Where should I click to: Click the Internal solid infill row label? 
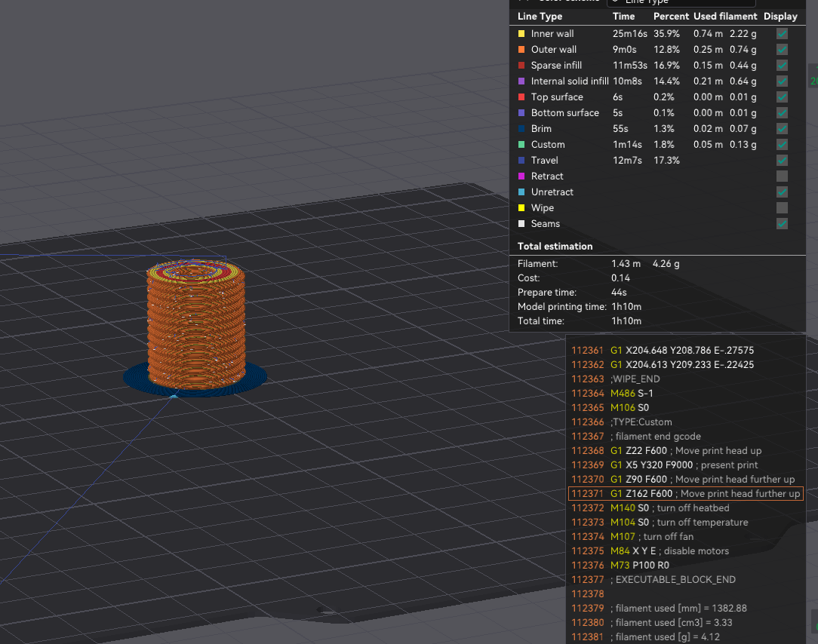click(570, 81)
